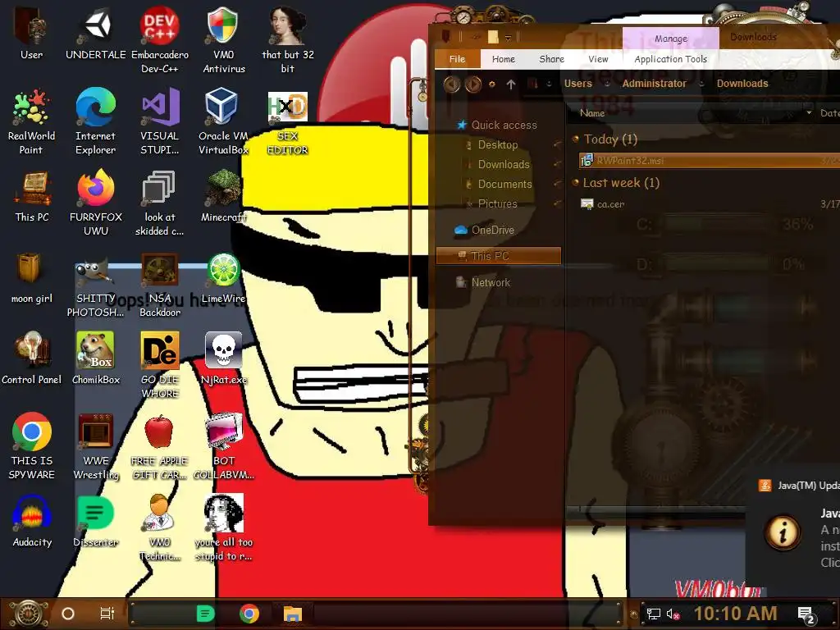Viewport: 840px width, 630px height.
Task: Click the Manage contextual tab
Action: (x=671, y=38)
